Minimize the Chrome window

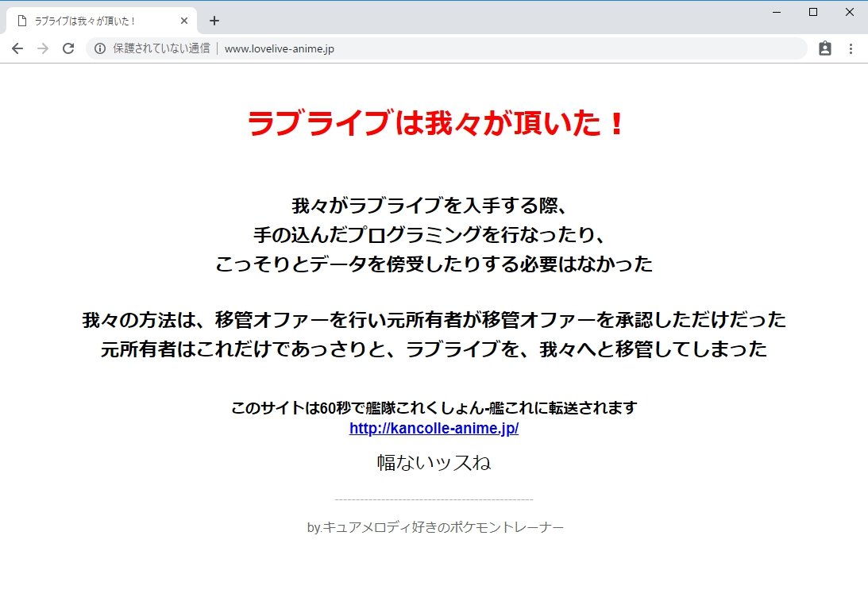click(777, 12)
